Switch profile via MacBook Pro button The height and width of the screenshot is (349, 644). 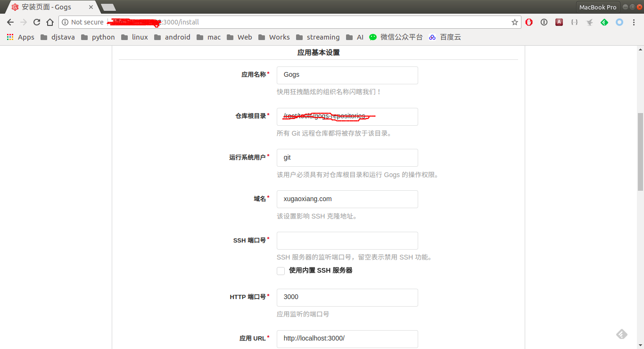[x=598, y=7]
